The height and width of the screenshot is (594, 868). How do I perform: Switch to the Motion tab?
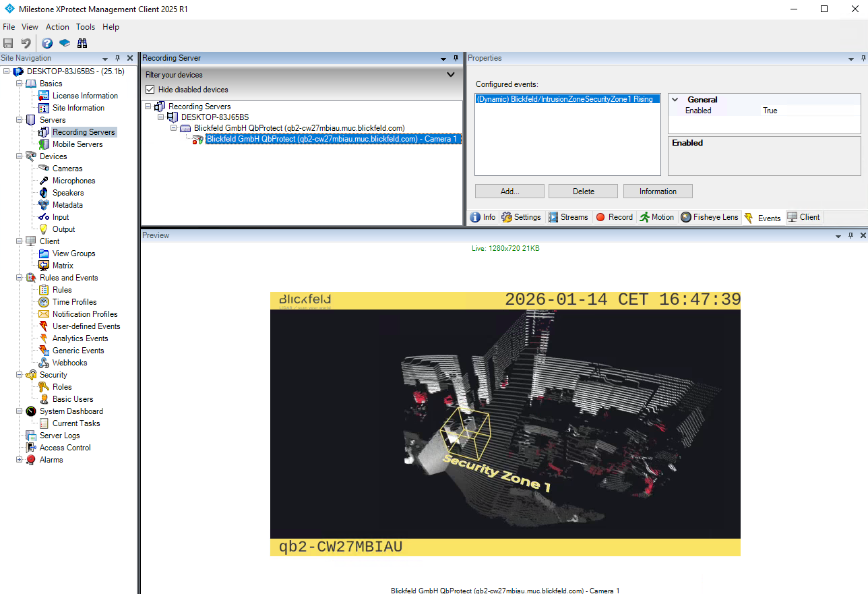pyautogui.click(x=656, y=217)
